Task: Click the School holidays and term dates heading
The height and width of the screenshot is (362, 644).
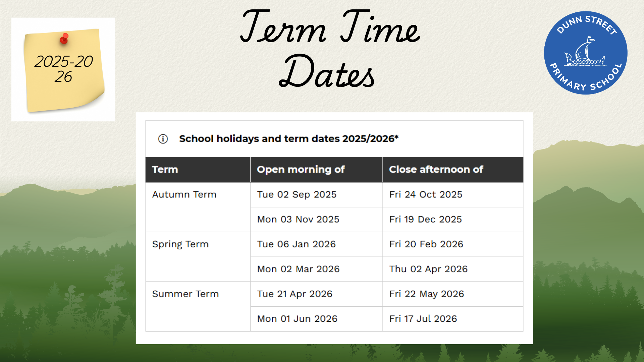Action: (288, 139)
